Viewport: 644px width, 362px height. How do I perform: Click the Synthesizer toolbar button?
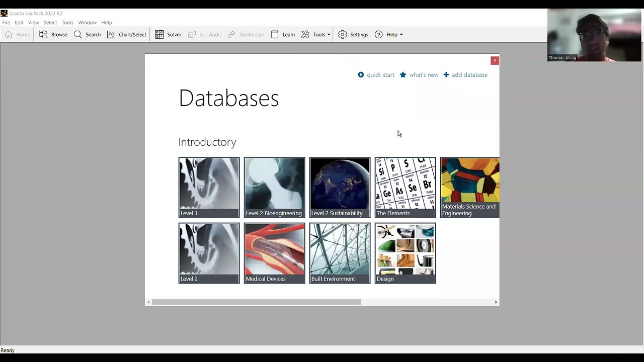(246, 35)
